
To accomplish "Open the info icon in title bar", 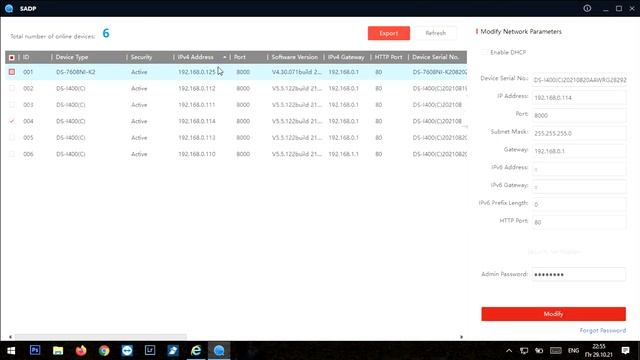I will (587, 8).
